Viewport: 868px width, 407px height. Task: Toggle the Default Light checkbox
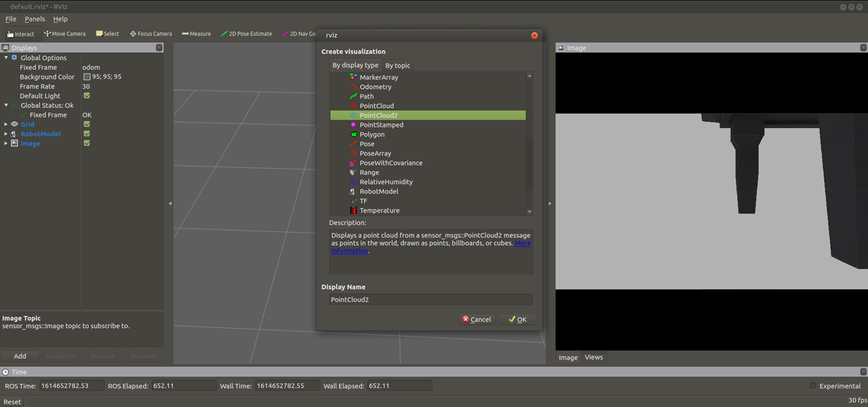coord(87,96)
